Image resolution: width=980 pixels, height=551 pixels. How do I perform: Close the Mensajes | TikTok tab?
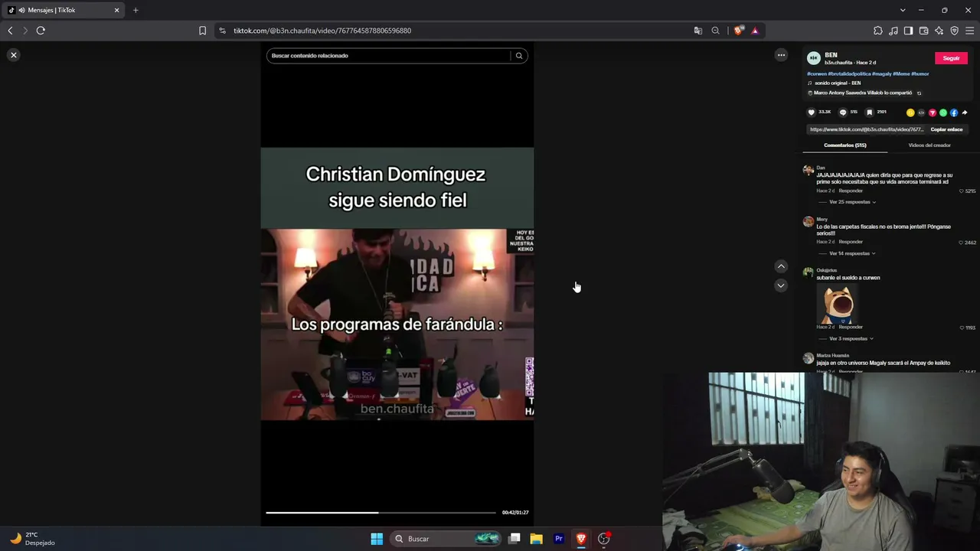(116, 10)
